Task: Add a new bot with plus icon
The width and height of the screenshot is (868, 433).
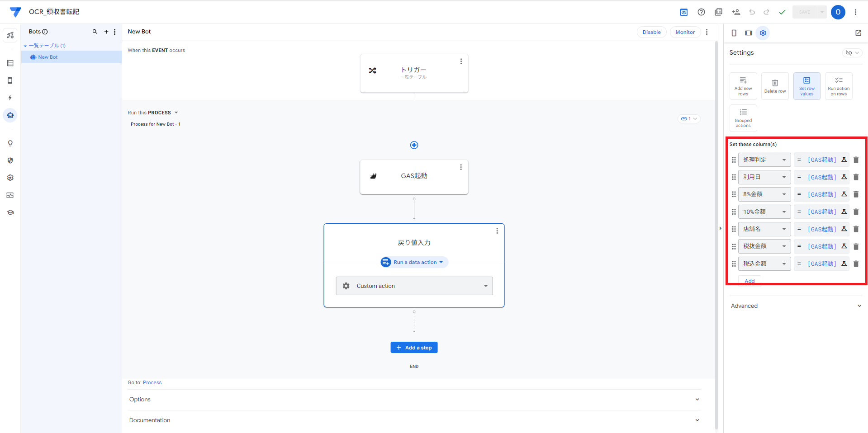Action: pyautogui.click(x=106, y=32)
